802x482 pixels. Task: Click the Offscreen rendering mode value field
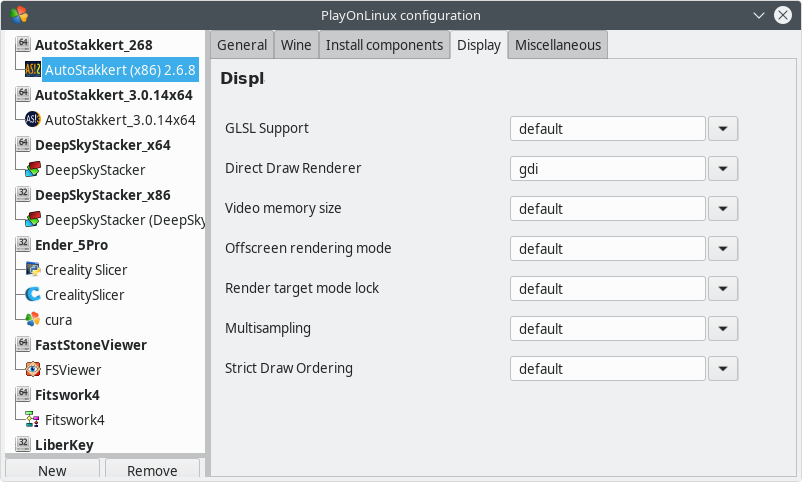[608, 248]
